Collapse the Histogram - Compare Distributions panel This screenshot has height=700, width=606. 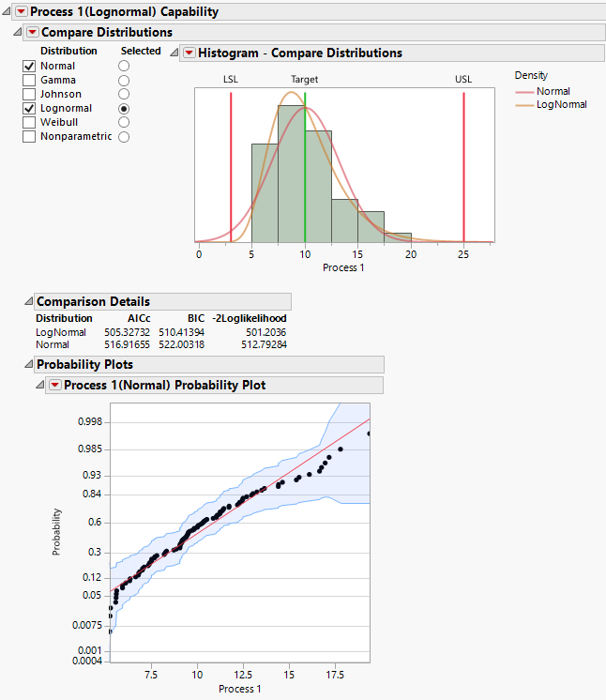tap(174, 53)
